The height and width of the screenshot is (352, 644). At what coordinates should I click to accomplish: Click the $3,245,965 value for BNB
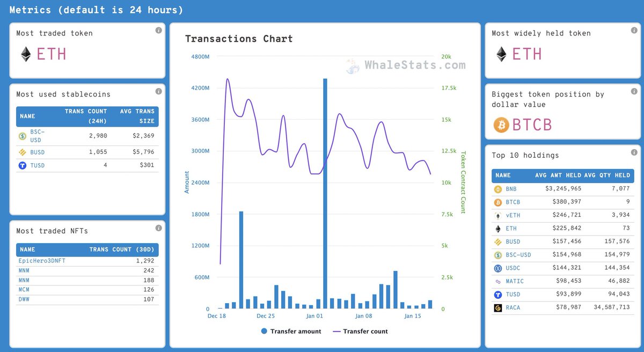point(563,189)
